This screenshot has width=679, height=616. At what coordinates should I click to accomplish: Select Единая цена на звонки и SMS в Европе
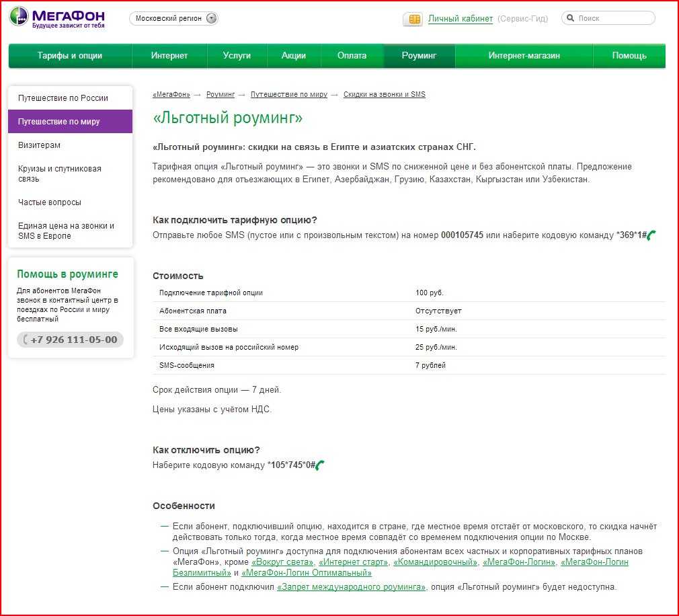point(70,231)
